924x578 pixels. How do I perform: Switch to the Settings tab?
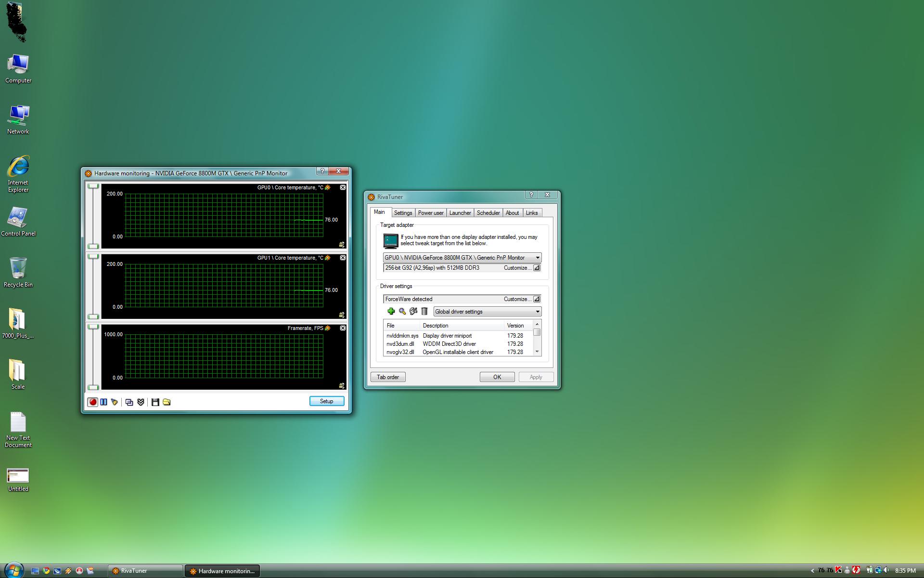(x=403, y=213)
